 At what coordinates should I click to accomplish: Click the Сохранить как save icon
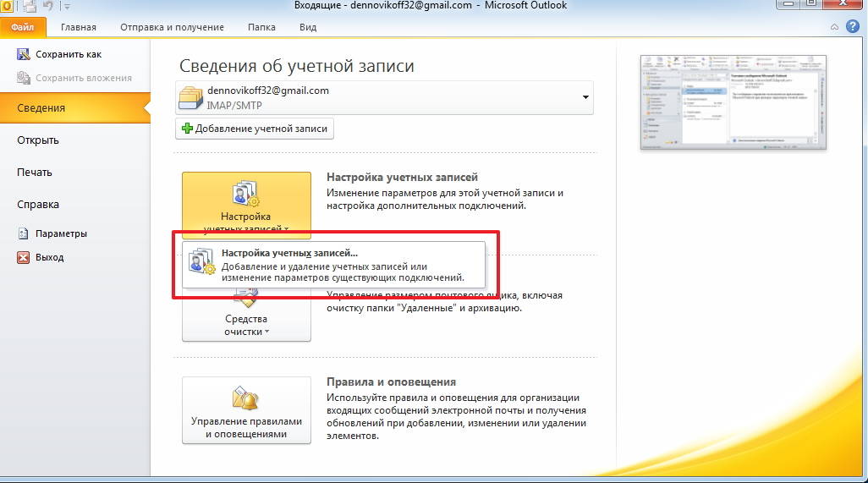(x=23, y=54)
